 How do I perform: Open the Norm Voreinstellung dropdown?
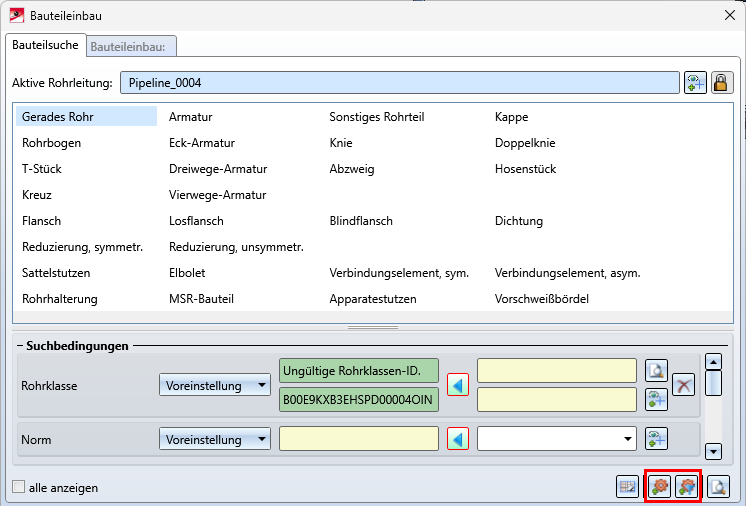215,439
